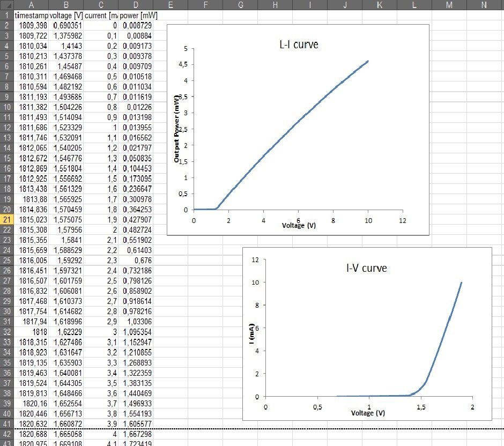Click the 'L-I curve' chart title
The image size is (504, 446).
[x=299, y=44]
